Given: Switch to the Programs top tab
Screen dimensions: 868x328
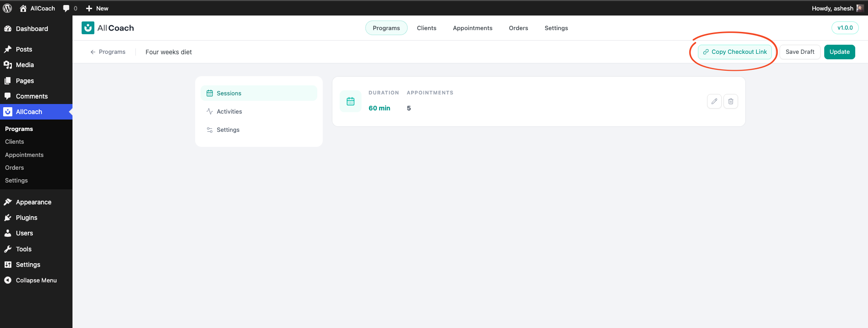Looking at the screenshot, I should click(x=386, y=28).
